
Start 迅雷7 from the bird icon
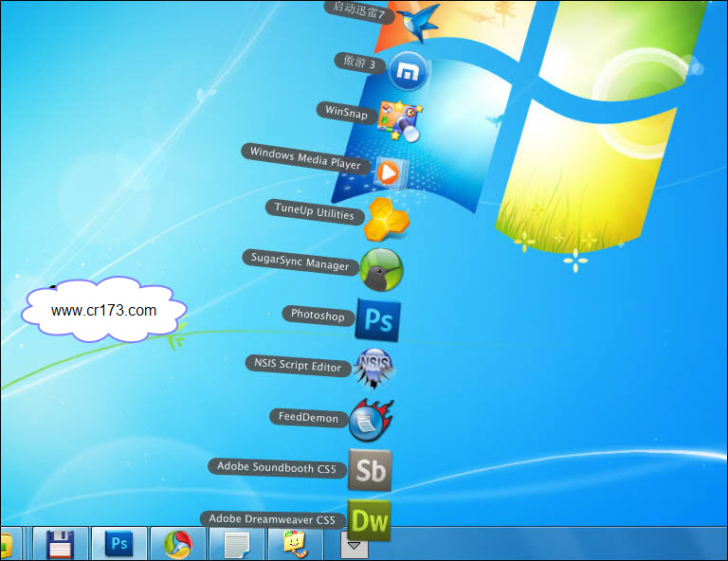pos(418,20)
